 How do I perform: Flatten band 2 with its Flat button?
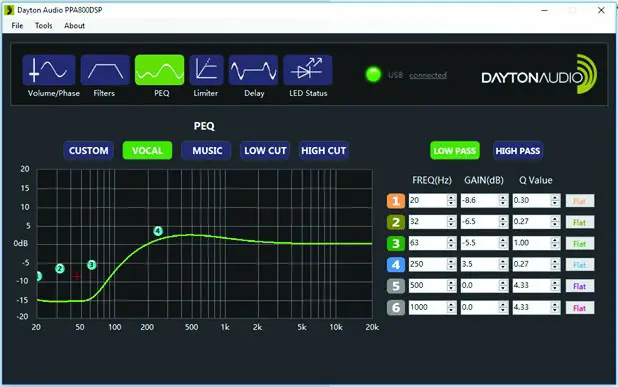(x=580, y=222)
